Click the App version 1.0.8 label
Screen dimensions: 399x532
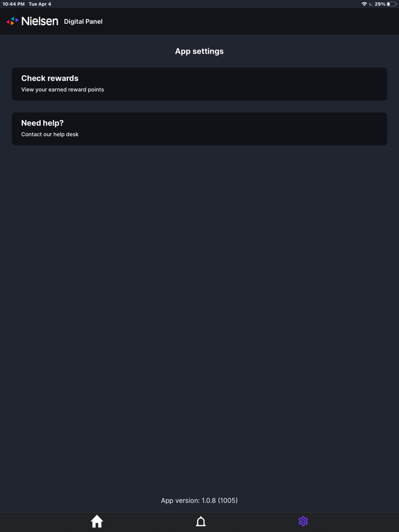pos(199,501)
